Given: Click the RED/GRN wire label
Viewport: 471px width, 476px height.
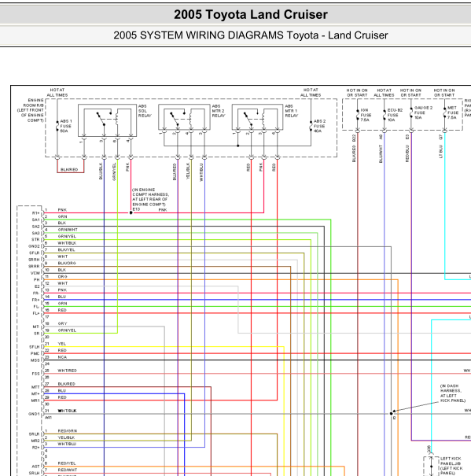Looking at the screenshot, I should tap(67, 431).
